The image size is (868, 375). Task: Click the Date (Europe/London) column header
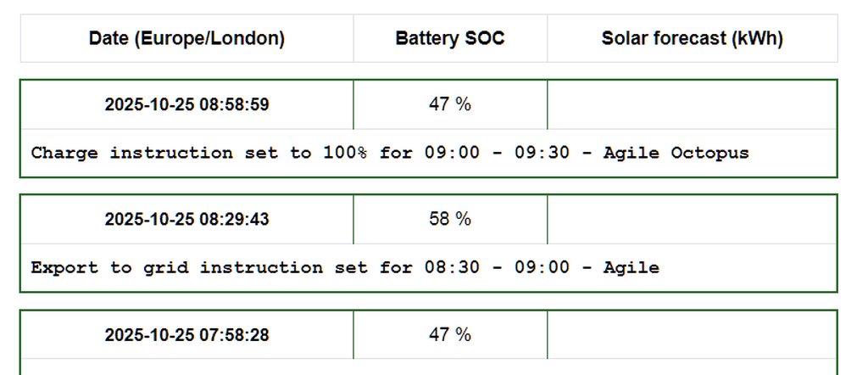pos(186,38)
